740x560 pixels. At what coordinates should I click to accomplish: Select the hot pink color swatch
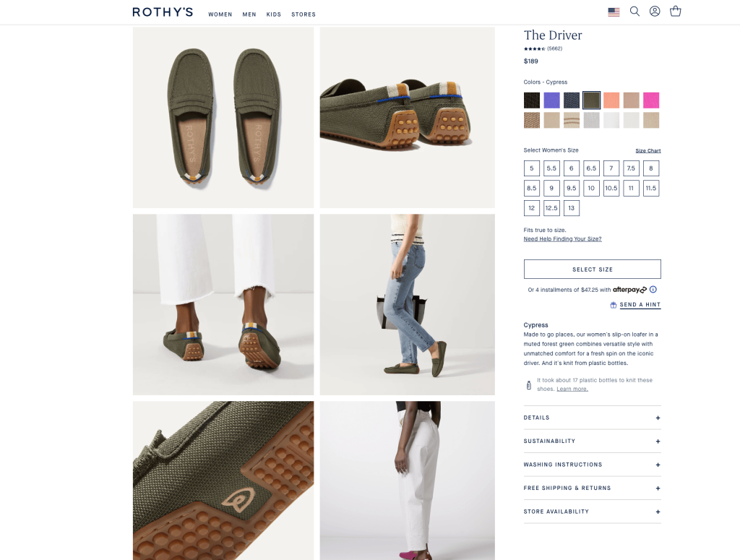(651, 100)
